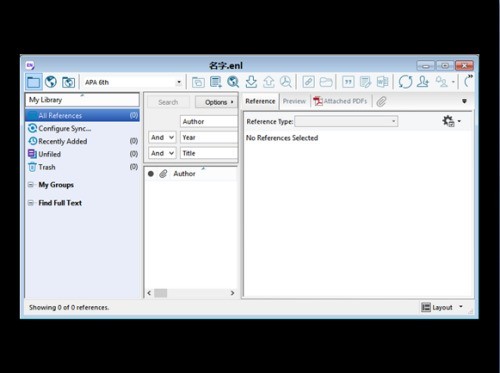Click the Export up-arrow icon
This screenshot has width=500, height=373.
[269, 82]
